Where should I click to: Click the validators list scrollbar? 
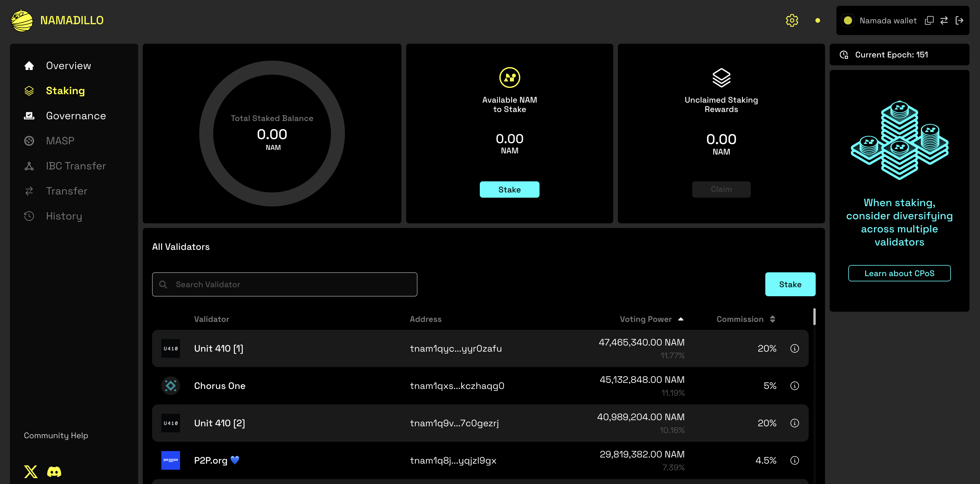(x=814, y=317)
